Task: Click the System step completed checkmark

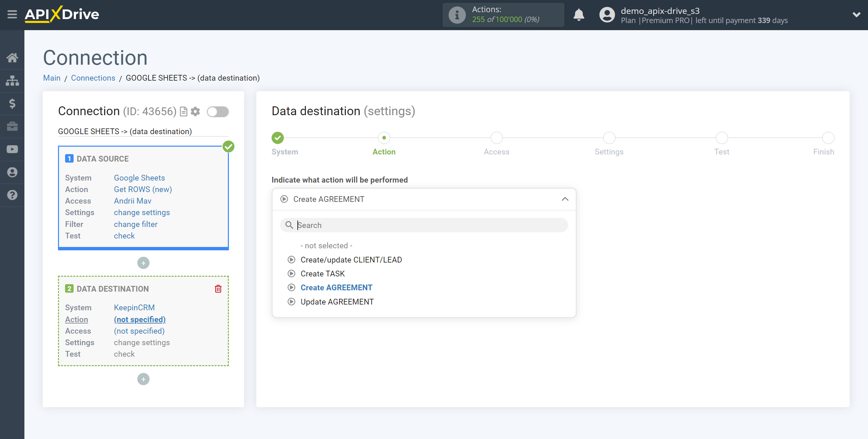Action: tap(277, 138)
